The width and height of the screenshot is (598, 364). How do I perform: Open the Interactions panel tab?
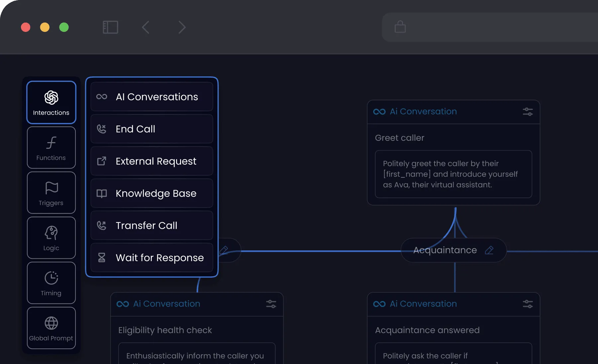[x=51, y=102]
